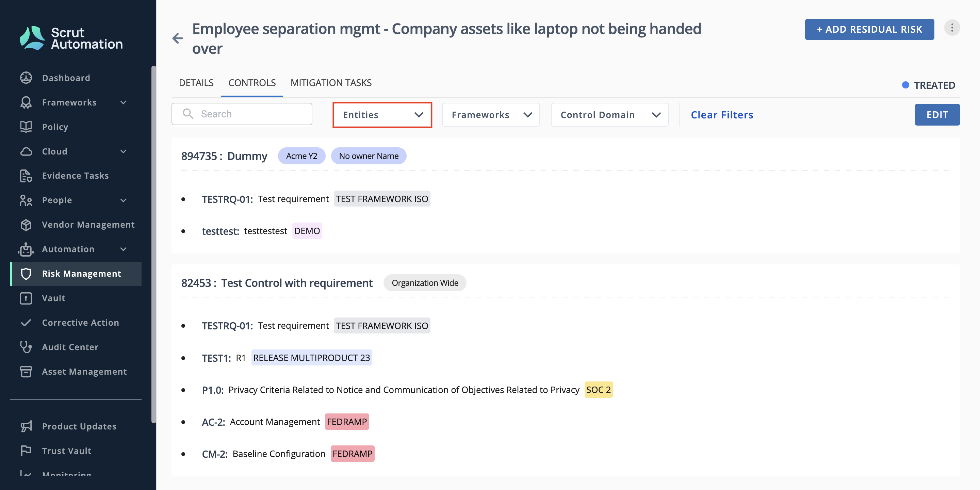Switch to the CONTROLS tab
The image size is (980, 490).
(252, 83)
